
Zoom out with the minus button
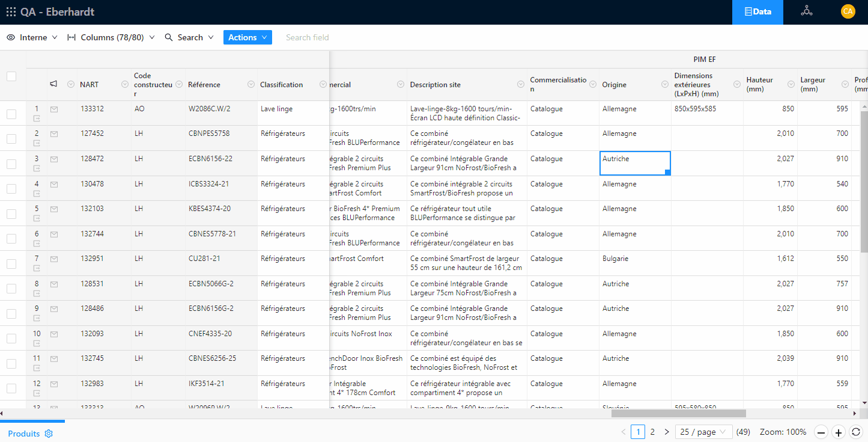click(x=821, y=432)
